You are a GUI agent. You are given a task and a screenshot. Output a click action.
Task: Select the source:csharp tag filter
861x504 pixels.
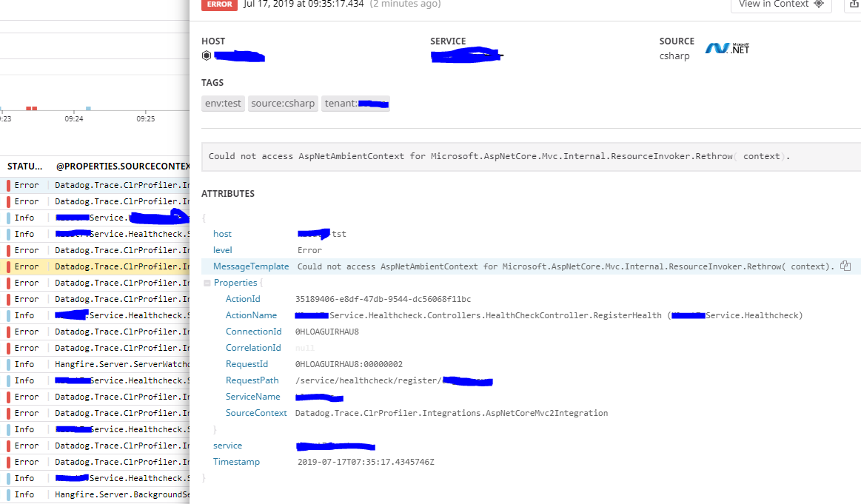tap(283, 103)
